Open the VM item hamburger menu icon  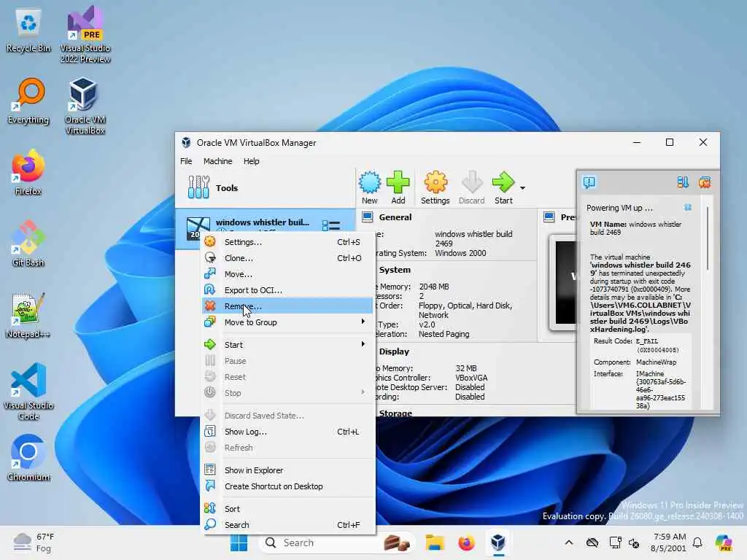331,225
